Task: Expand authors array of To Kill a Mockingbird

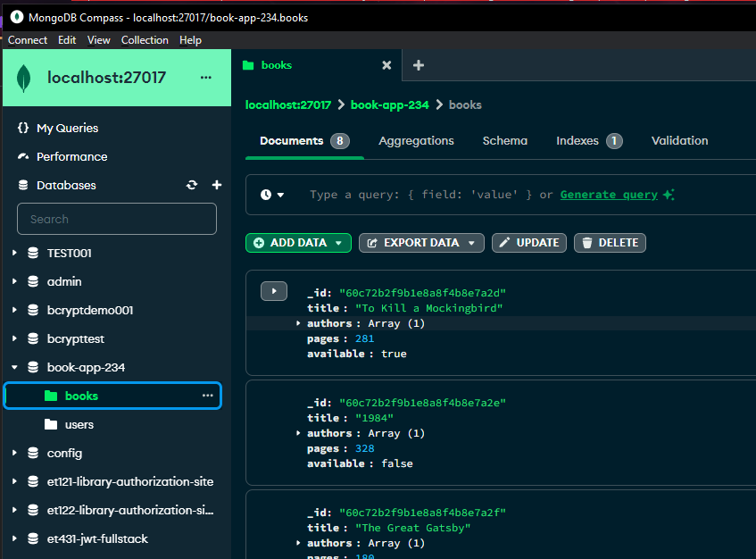Action: (x=298, y=323)
